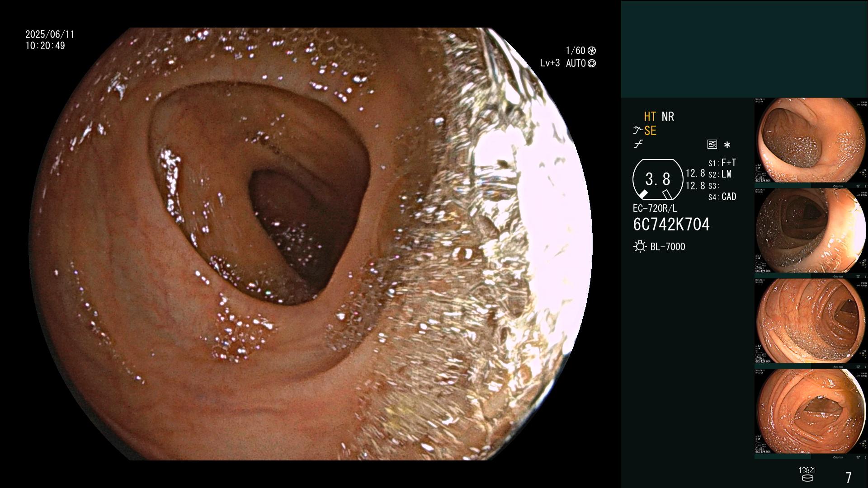868x488 pixels.
Task: Click the light source lamp icon
Action: (640, 247)
